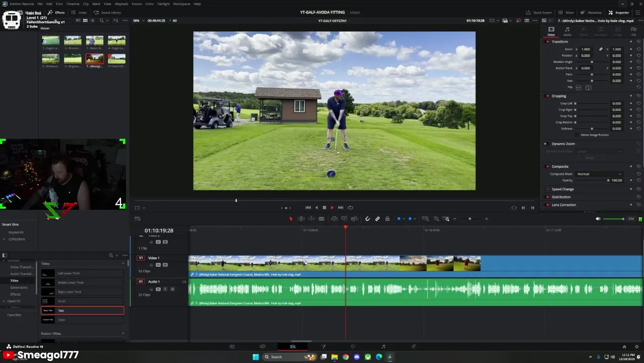Open the Effects panel button
Image resolution: width=644 pixels, height=363 pixels.
(x=57, y=13)
